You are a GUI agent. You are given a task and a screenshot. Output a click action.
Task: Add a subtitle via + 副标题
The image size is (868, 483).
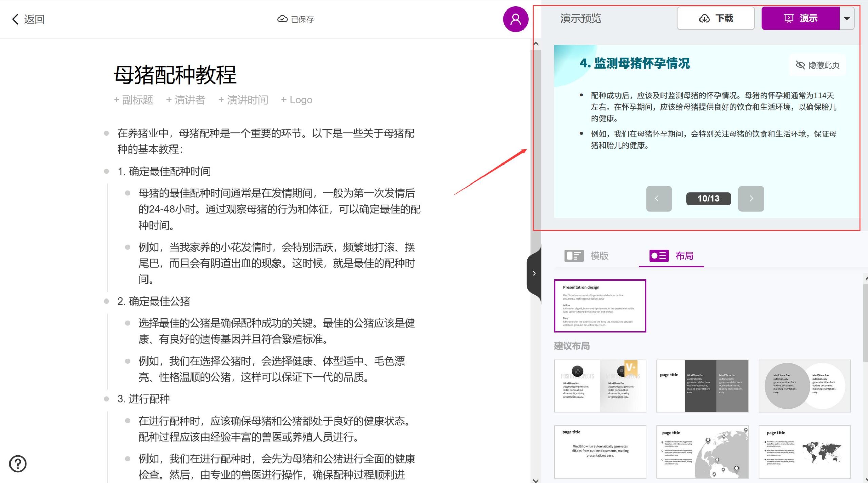coord(134,100)
